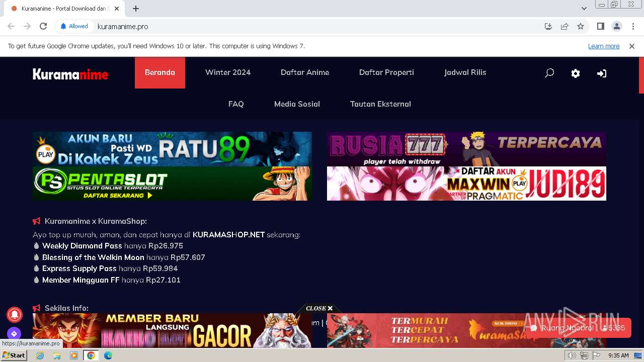The height and width of the screenshot is (362, 644).
Task: Open the Windows Start menu
Action: coord(14,355)
